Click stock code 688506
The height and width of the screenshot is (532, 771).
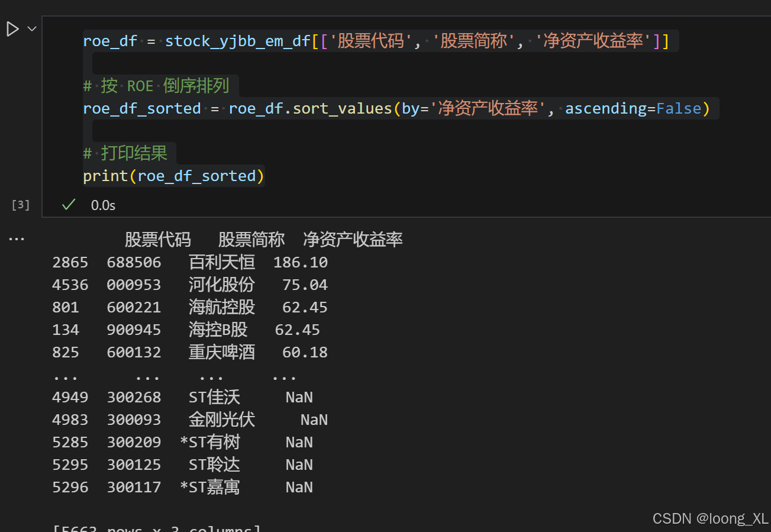[134, 262]
